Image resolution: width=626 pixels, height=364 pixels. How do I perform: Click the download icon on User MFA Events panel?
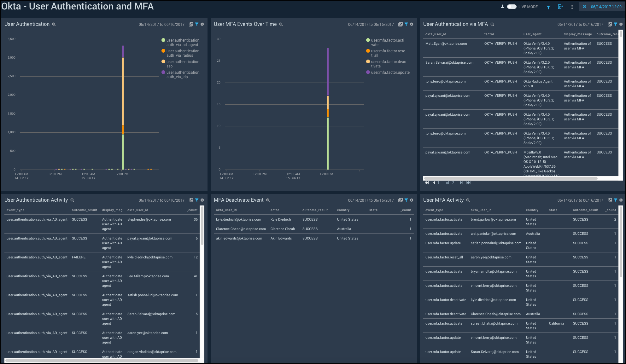(x=400, y=24)
